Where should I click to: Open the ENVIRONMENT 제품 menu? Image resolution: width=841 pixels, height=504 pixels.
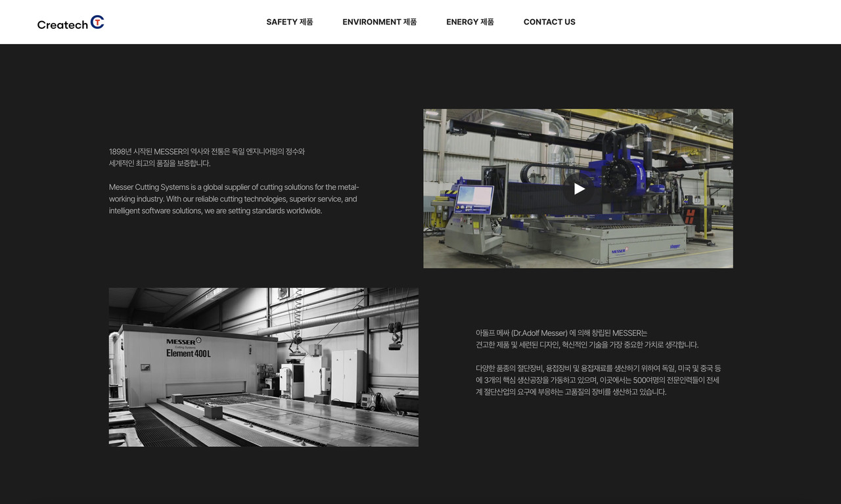coord(380,22)
